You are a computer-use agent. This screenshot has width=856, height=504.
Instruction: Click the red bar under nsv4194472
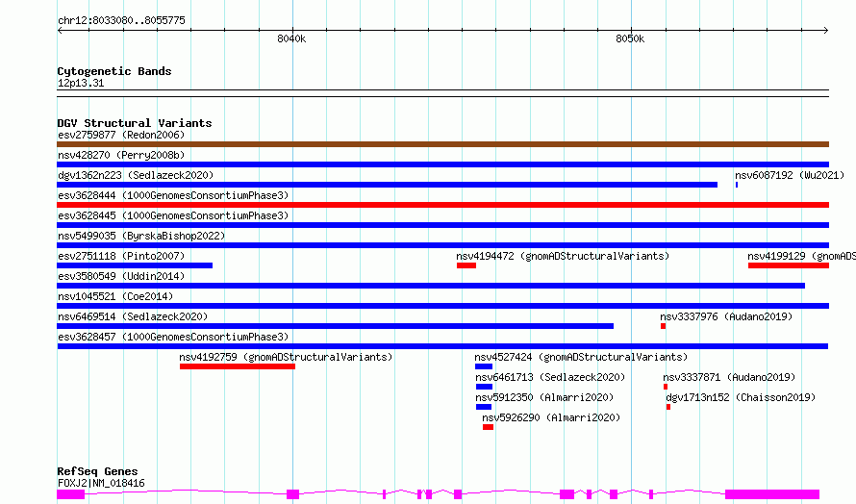pyautogui.click(x=466, y=265)
